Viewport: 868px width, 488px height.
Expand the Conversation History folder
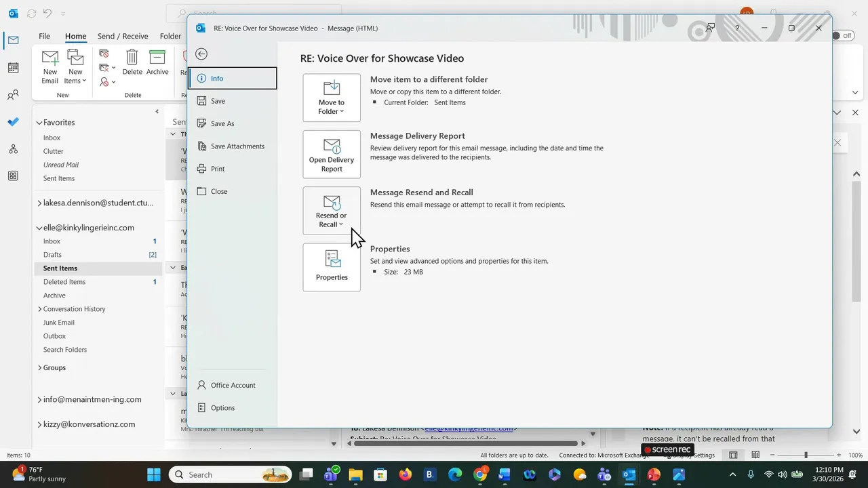39,309
